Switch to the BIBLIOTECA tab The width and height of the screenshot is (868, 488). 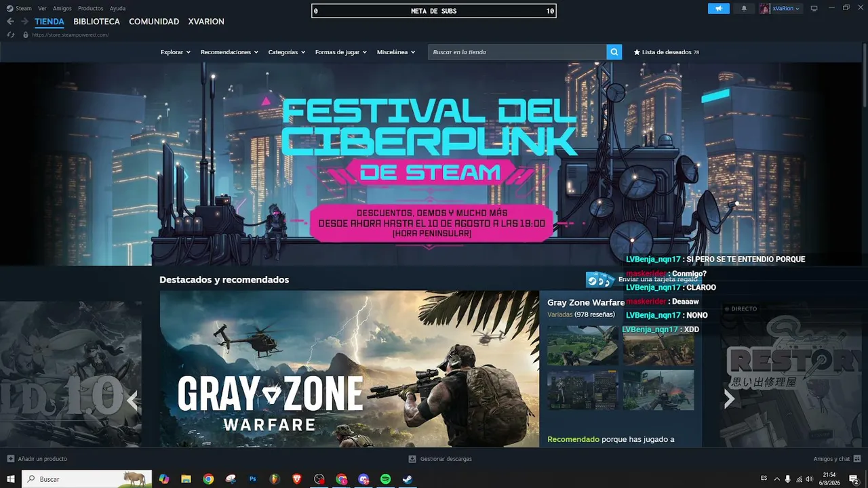[x=97, y=22]
